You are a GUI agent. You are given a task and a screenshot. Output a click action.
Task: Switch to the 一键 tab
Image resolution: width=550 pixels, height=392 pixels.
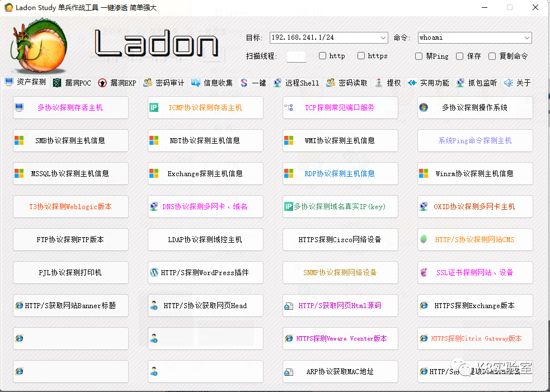click(x=253, y=83)
